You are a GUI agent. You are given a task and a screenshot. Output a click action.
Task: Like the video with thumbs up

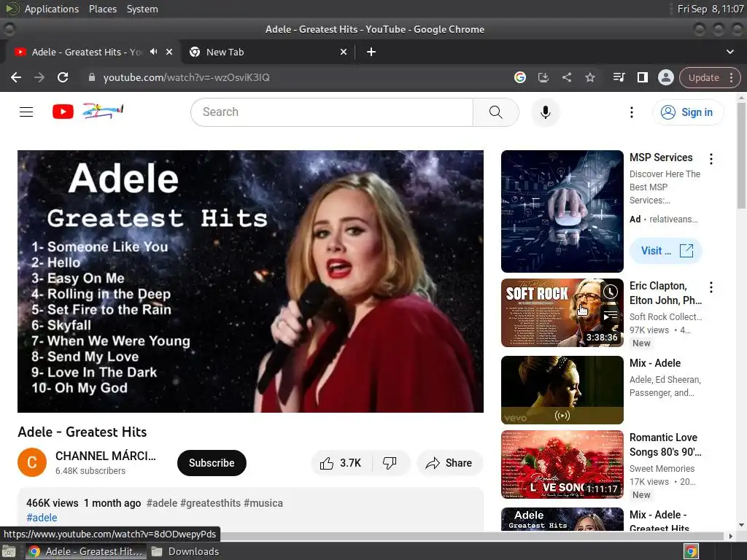pyautogui.click(x=341, y=463)
